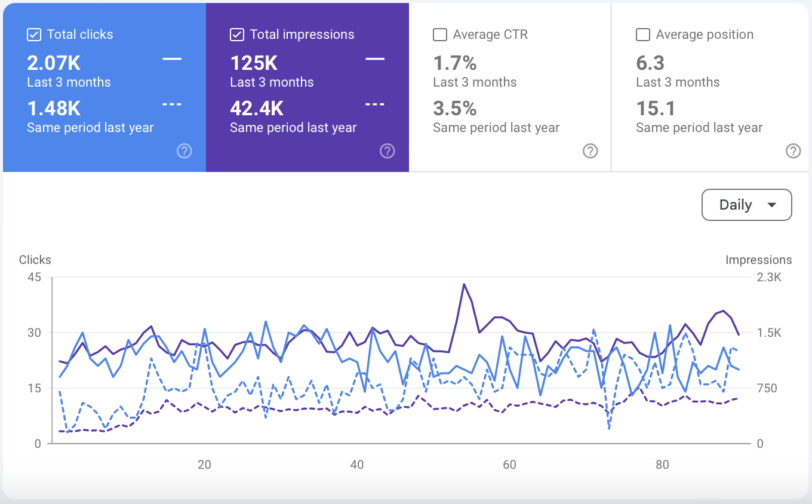Click the 2.07K total clicks value
812x504 pixels.
(x=54, y=63)
